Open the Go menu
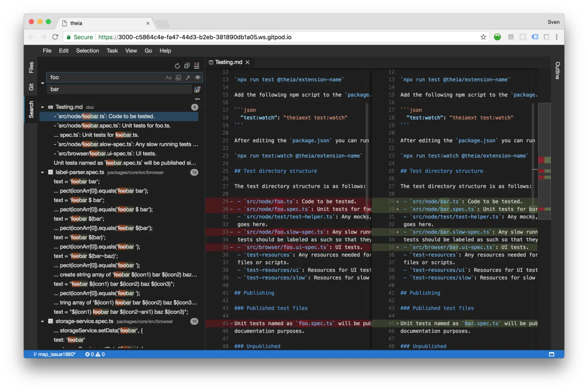Screen dimensions: 588x392 pos(148,51)
